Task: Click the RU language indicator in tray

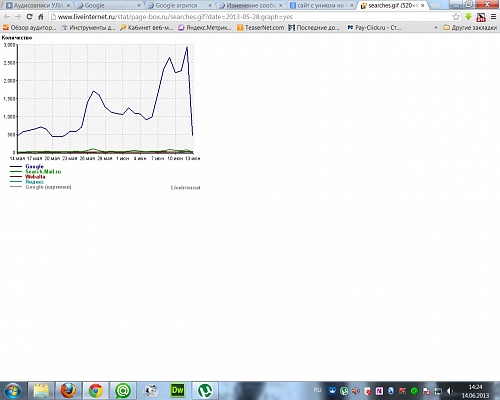Action: (318, 390)
